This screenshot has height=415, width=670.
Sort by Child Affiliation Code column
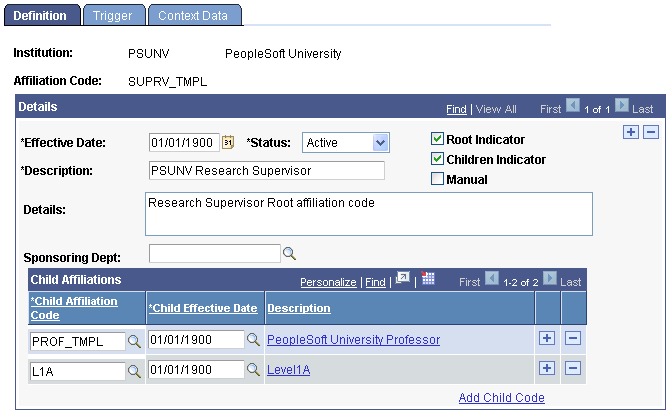point(74,308)
